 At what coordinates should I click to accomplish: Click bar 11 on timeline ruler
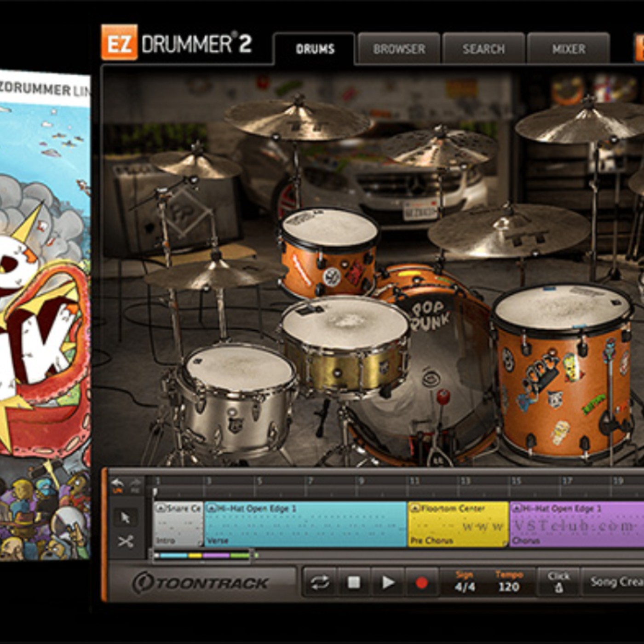[x=414, y=481]
